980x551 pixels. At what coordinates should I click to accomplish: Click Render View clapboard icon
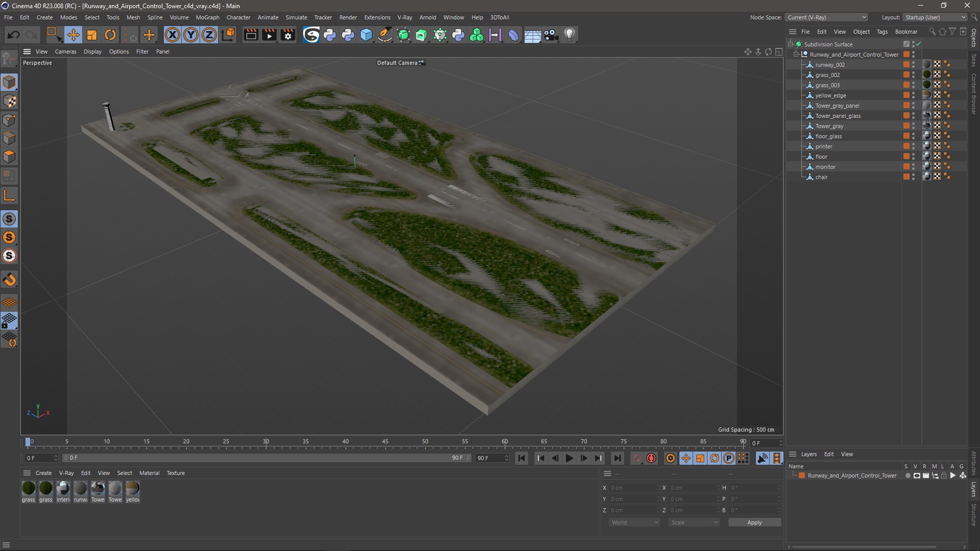point(251,35)
